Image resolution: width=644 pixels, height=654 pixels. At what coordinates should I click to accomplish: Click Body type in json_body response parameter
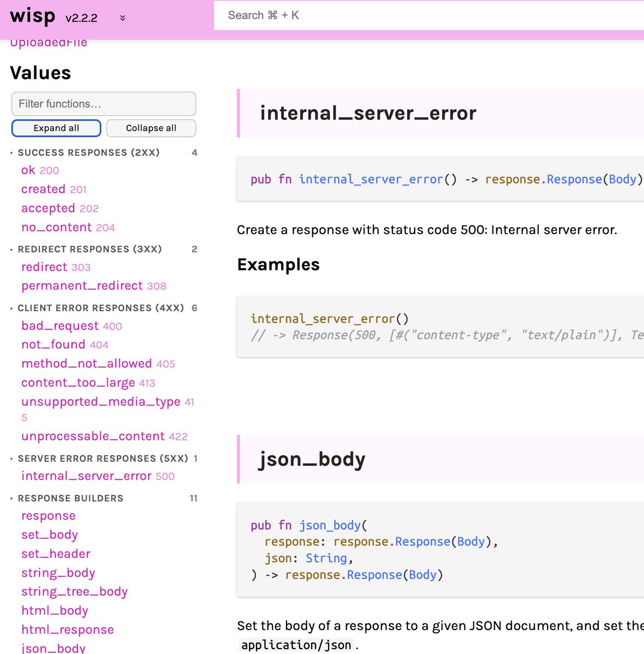click(471, 542)
